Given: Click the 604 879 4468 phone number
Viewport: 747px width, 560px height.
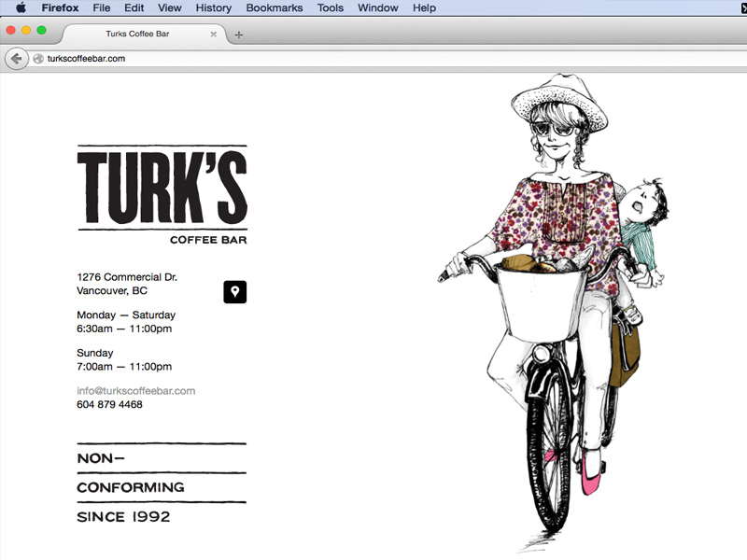Looking at the screenshot, I should [x=109, y=404].
